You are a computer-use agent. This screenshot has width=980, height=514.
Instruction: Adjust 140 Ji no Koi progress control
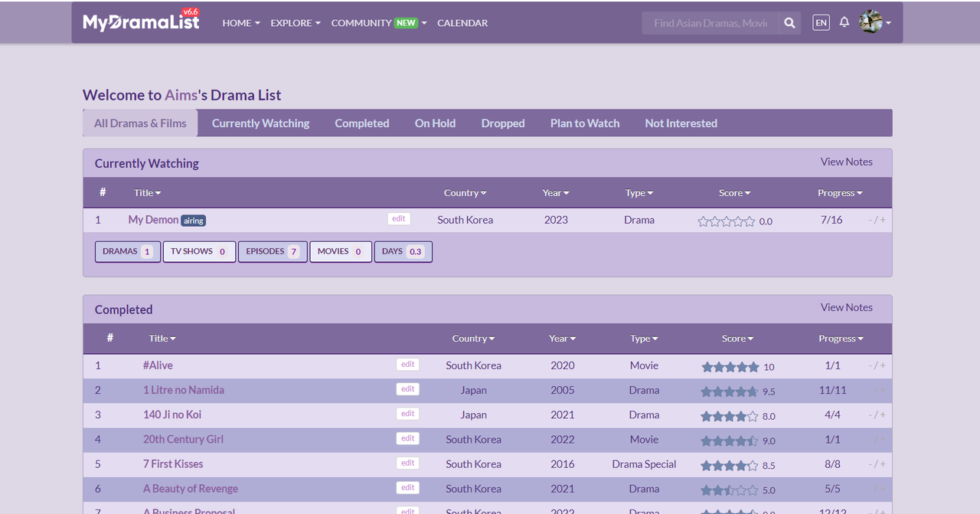click(877, 414)
